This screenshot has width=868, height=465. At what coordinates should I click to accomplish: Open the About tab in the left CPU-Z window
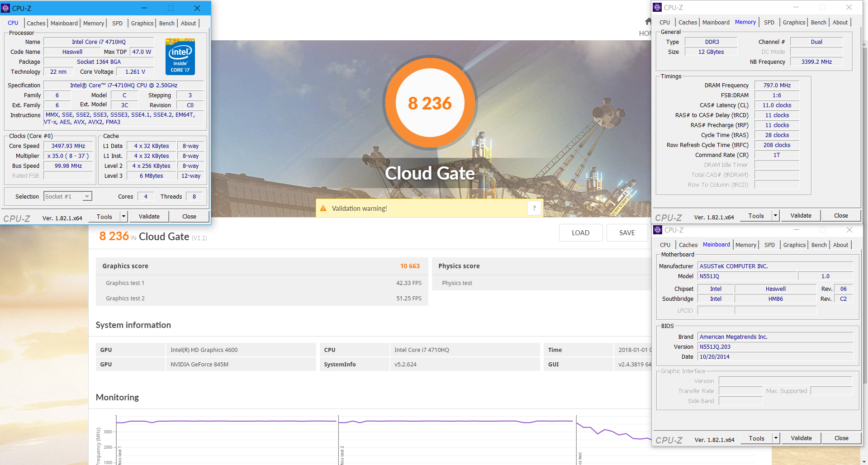point(188,23)
